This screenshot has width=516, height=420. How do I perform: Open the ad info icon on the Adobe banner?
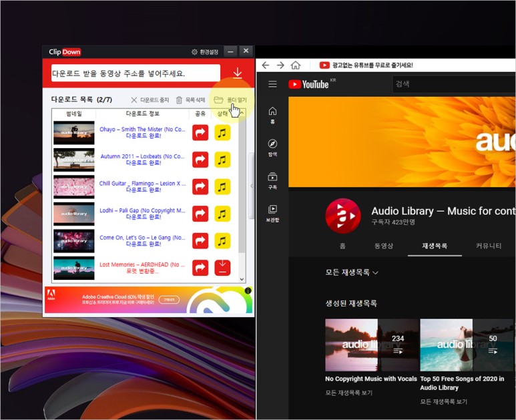248,290
